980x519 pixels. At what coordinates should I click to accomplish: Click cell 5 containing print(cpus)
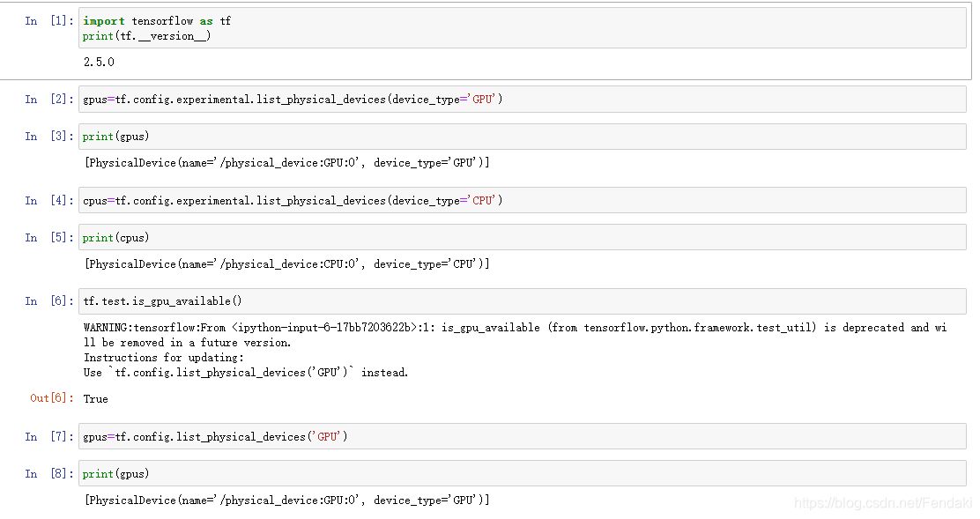point(523,237)
